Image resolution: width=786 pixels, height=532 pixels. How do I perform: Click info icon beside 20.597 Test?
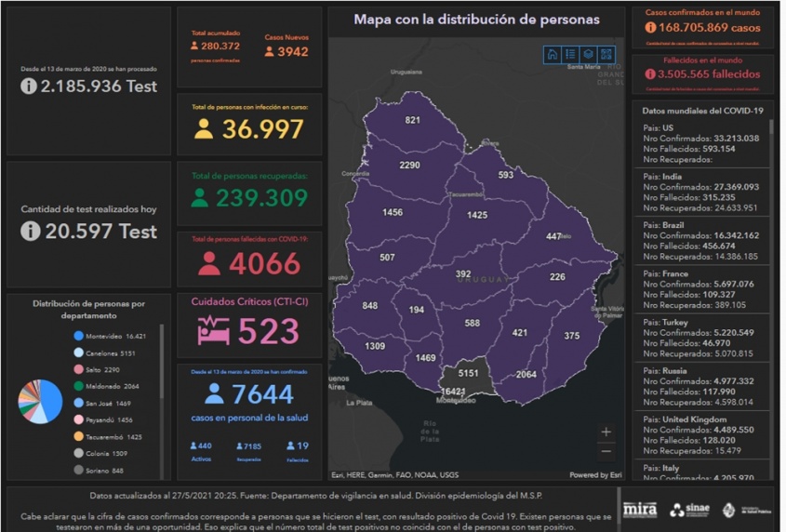click(29, 232)
